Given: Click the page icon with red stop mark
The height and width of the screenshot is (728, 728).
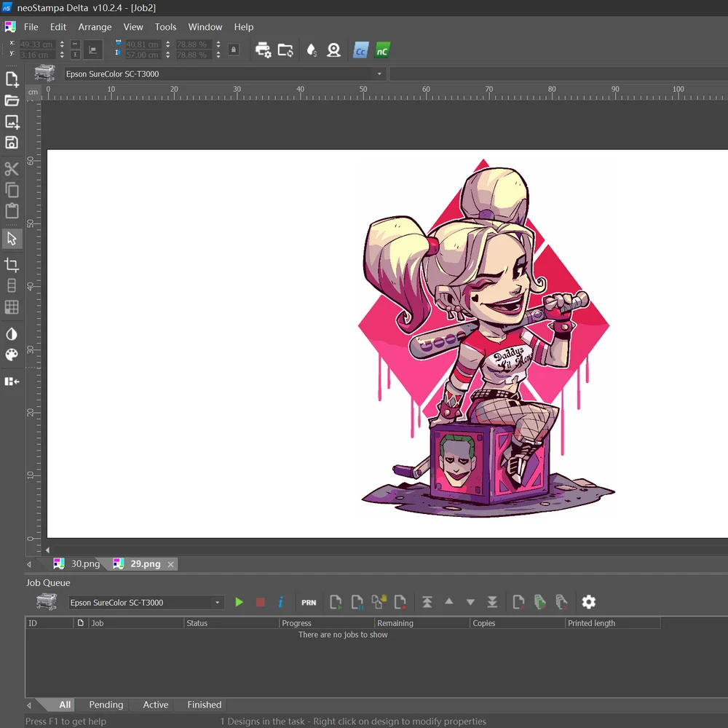Looking at the screenshot, I should 400,602.
